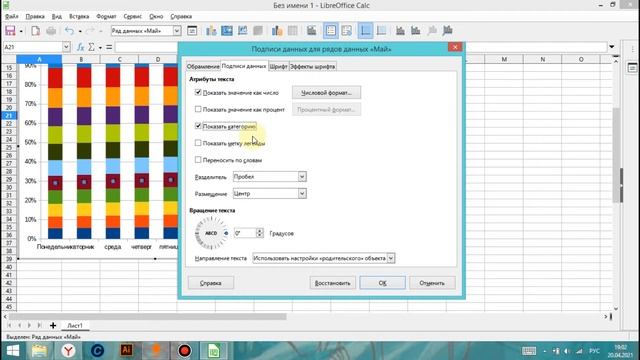
Task: Toggle the Legend On/Off icon
Action: click(x=331, y=31)
